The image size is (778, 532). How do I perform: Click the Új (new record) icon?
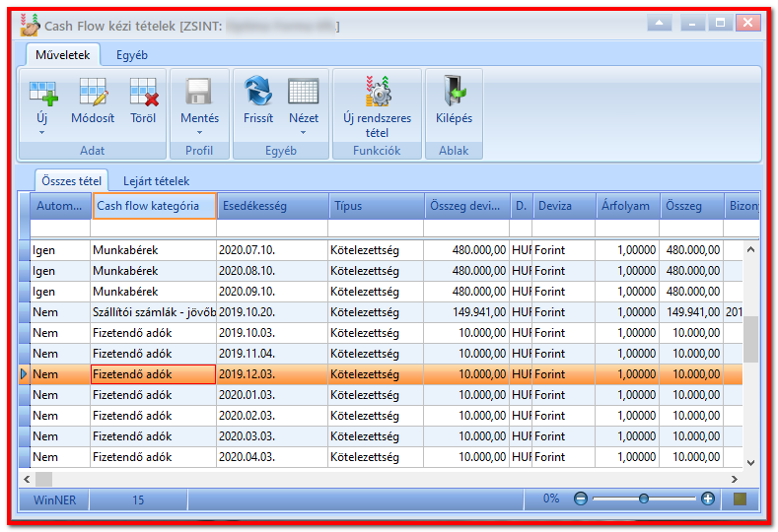tap(43, 93)
